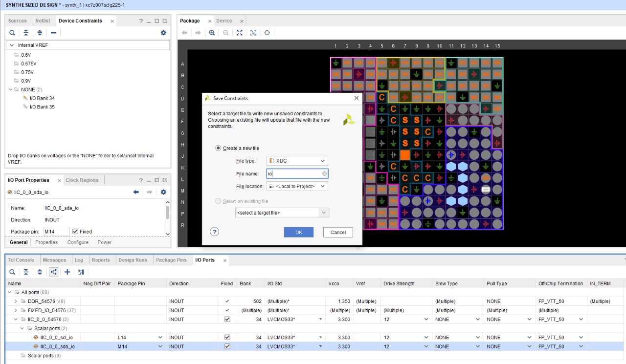Viewport: 626px width, 364px height.
Task: Switch to the Sources tab
Action: click(x=18, y=21)
